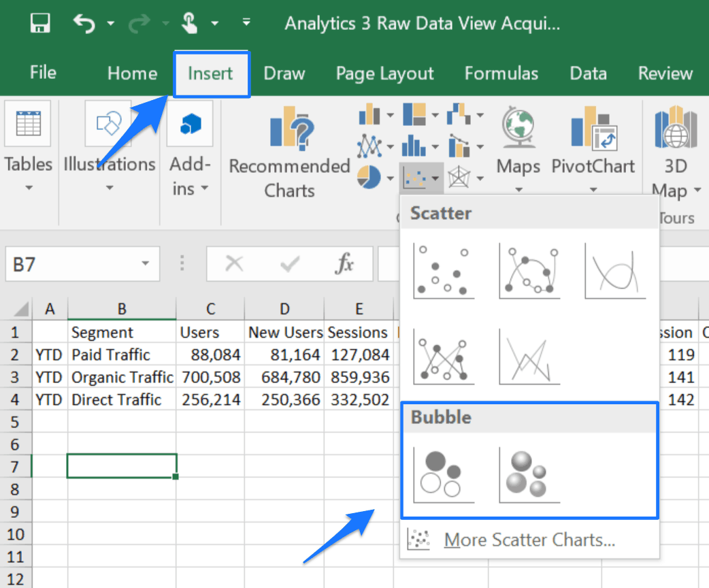Image resolution: width=709 pixels, height=588 pixels.
Task: Select column D header
Action: [284, 310]
